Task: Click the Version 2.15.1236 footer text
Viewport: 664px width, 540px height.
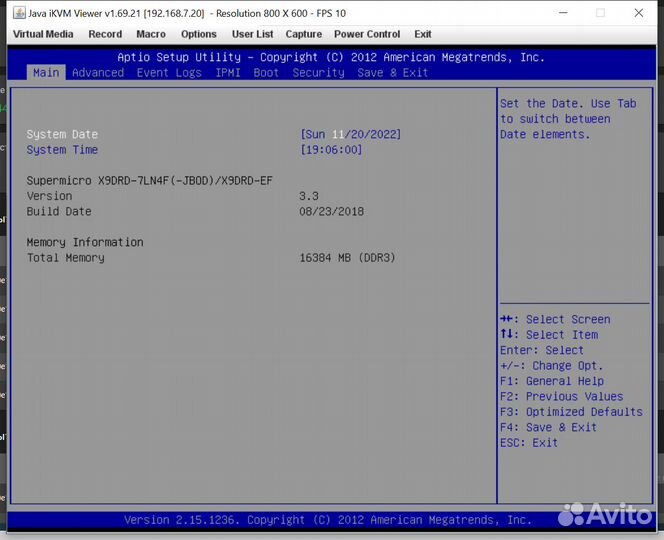Action: (x=327, y=520)
